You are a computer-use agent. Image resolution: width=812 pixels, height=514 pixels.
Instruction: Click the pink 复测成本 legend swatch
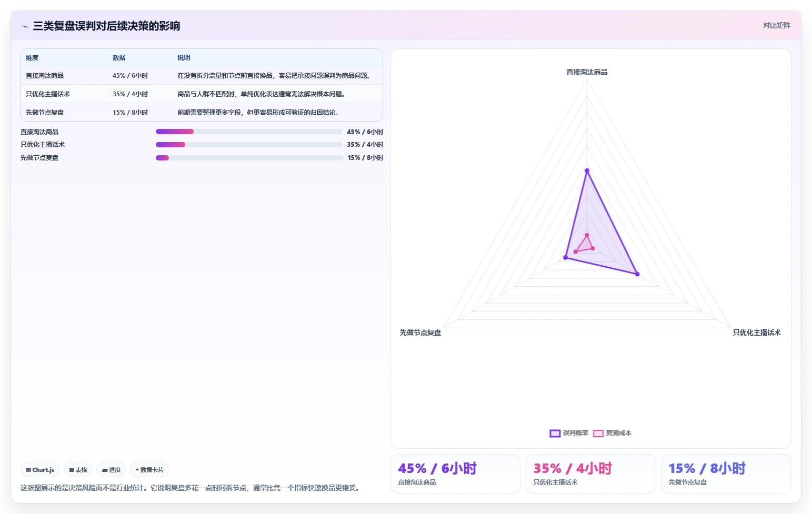[x=598, y=434]
